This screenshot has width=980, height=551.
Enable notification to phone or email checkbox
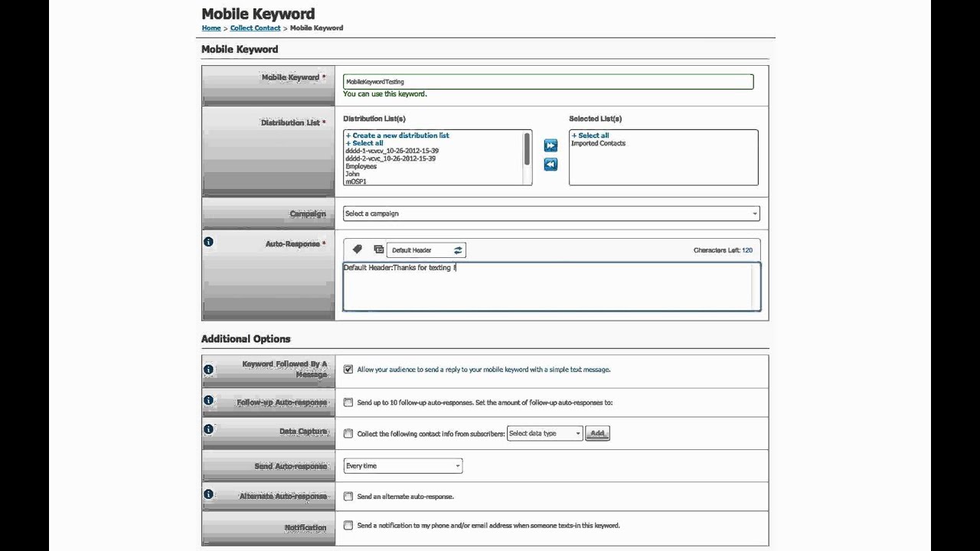[348, 526]
